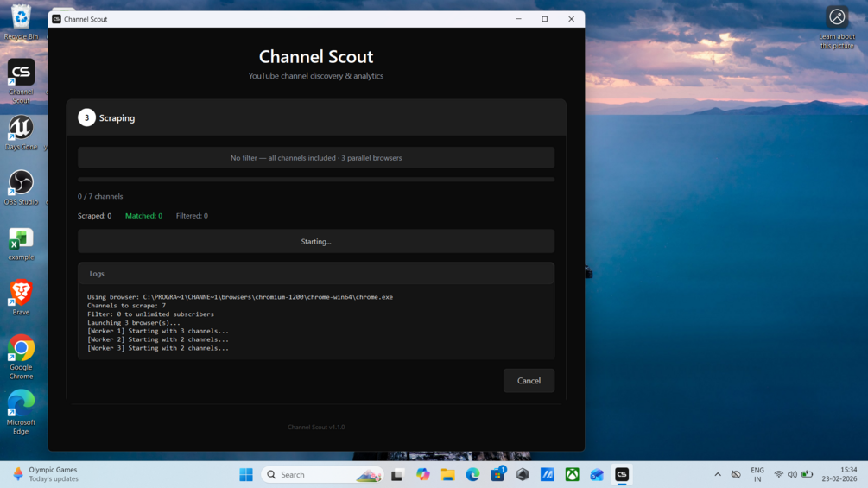The height and width of the screenshot is (488, 868).
Task: Select the 'Filter: 0 to unlimited' log line
Action: 150,314
